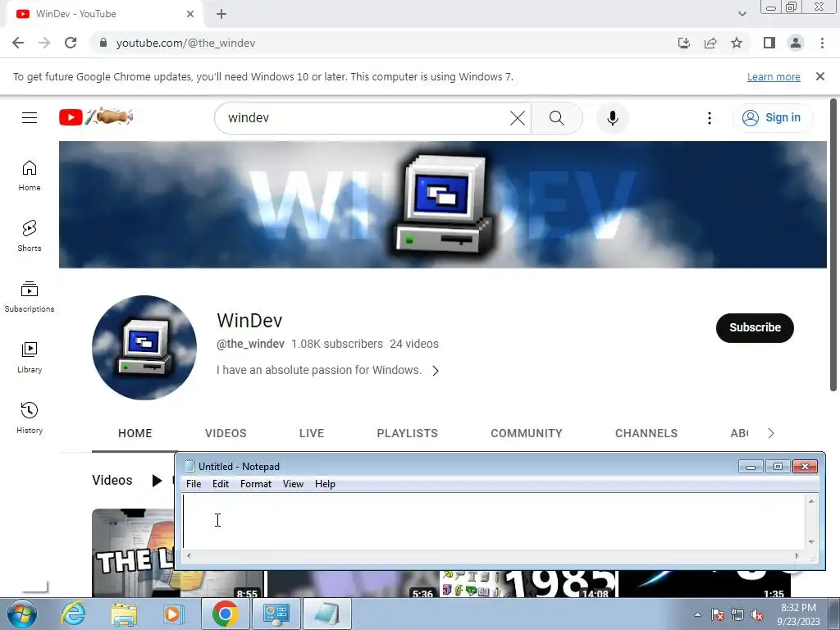This screenshot has width=840, height=630.
Task: Open the Chrome profile icon
Action: [796, 43]
